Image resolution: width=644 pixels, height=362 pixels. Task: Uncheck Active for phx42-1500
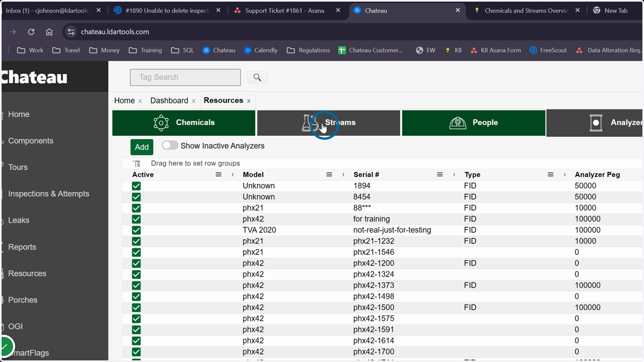[136, 308]
